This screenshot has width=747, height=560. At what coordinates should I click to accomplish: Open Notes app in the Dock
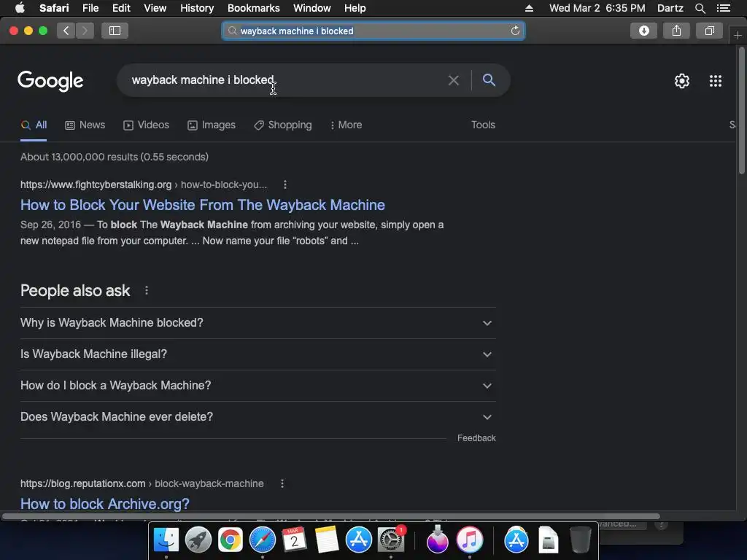click(x=326, y=540)
